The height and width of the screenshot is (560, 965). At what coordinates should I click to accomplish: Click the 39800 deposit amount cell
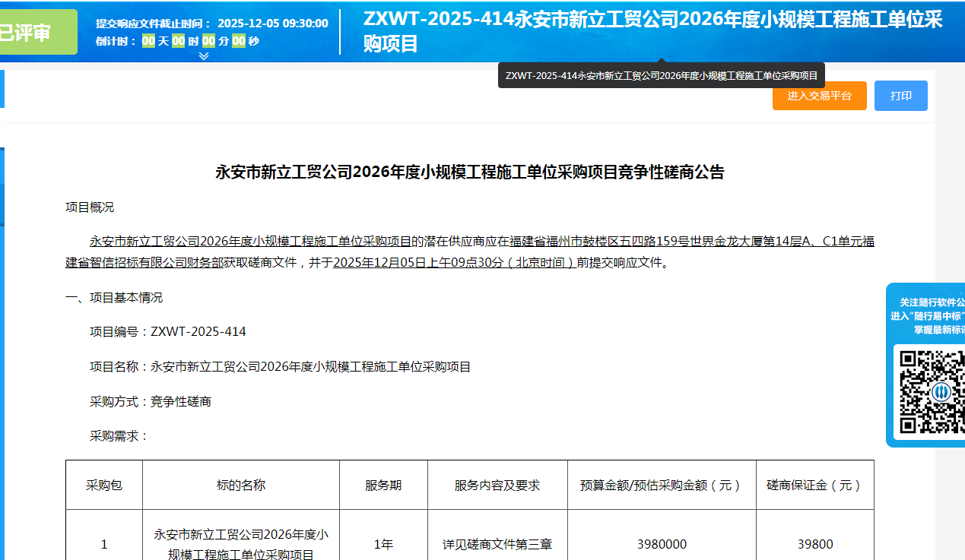(815, 544)
